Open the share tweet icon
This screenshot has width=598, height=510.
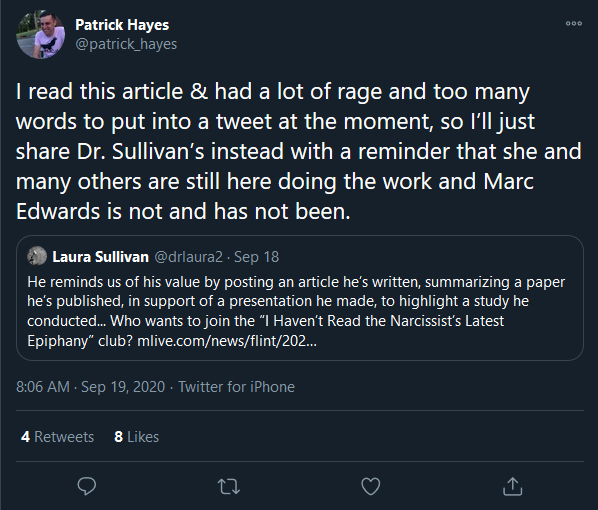pyautogui.click(x=513, y=486)
